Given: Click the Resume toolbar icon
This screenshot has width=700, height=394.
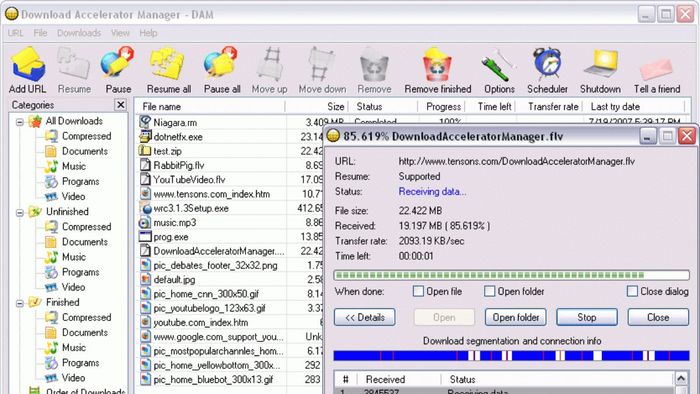Looking at the screenshot, I should click(74, 65).
